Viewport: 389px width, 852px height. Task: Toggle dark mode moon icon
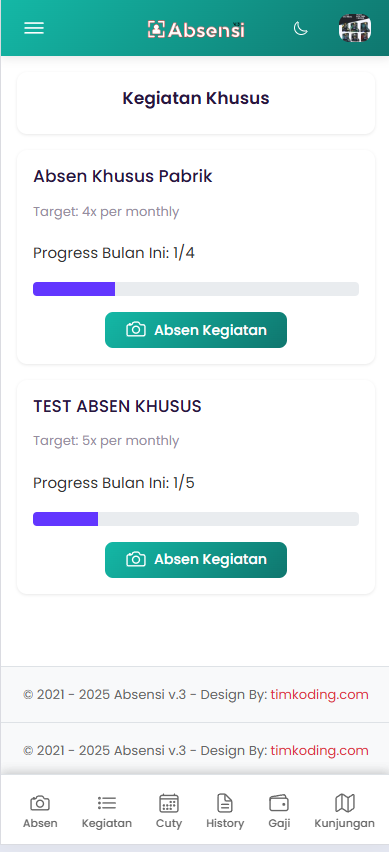pyautogui.click(x=300, y=28)
